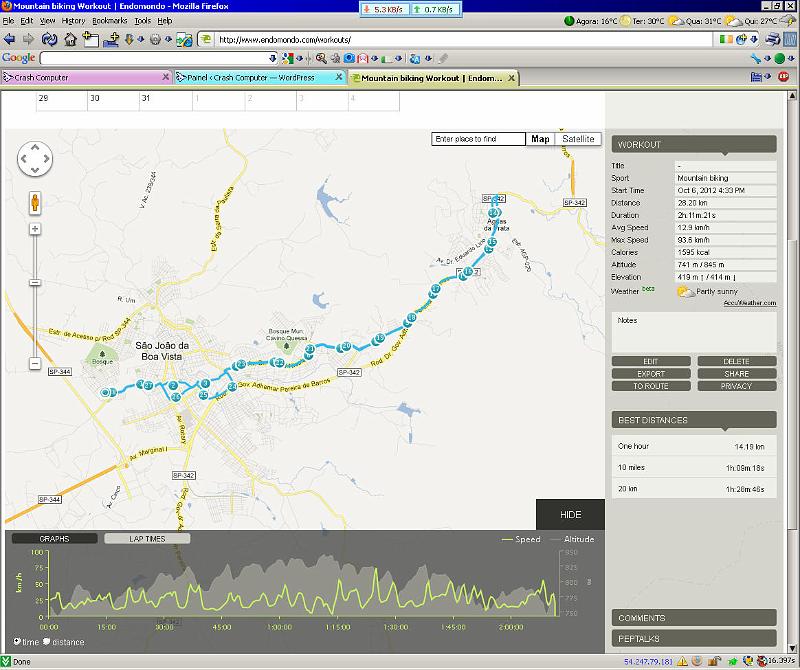Zoom in the map with plus button
This screenshot has width=800, height=670.
(35, 229)
